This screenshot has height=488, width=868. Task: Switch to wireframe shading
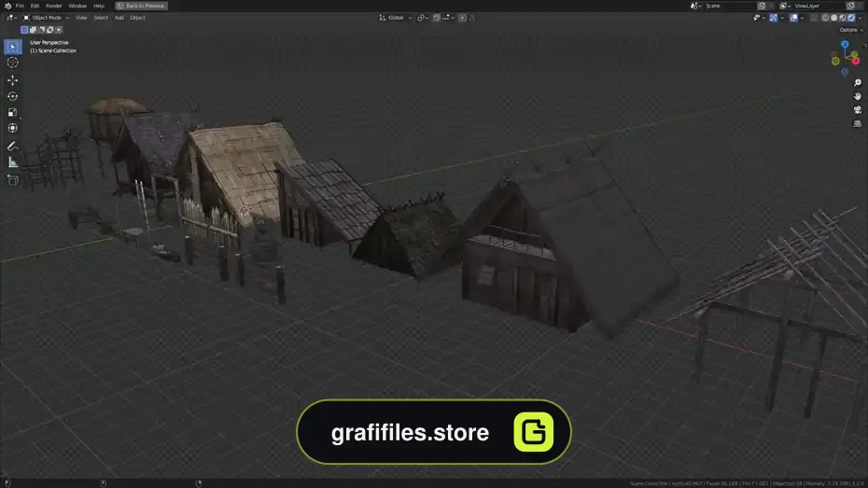point(825,18)
